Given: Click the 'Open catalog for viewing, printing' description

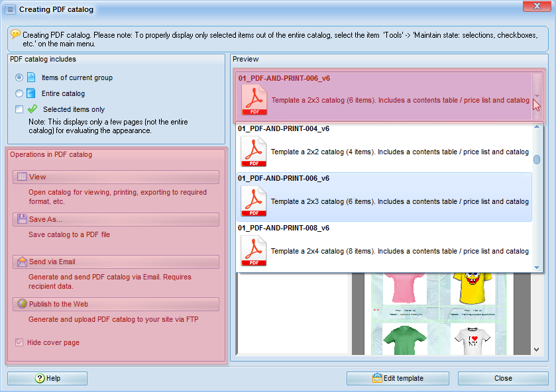Looking at the screenshot, I should 117,197.
